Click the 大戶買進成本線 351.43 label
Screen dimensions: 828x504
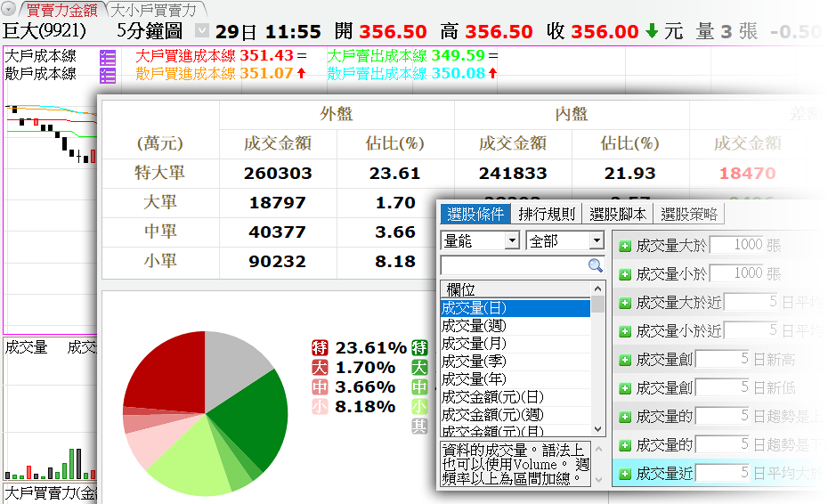[215, 55]
